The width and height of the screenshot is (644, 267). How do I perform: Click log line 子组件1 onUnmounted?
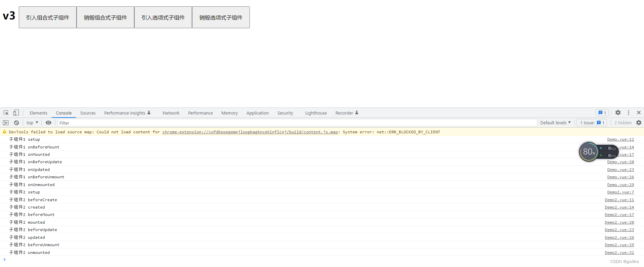pyautogui.click(x=32, y=185)
